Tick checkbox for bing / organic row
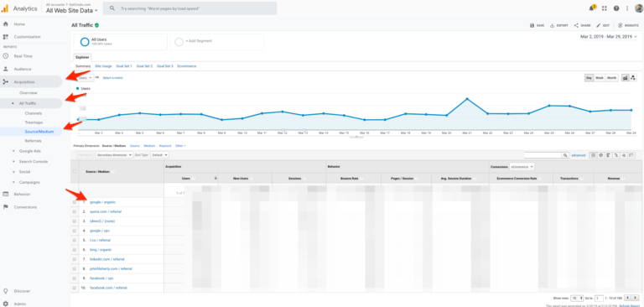This screenshot has height=307, width=644. point(75,249)
